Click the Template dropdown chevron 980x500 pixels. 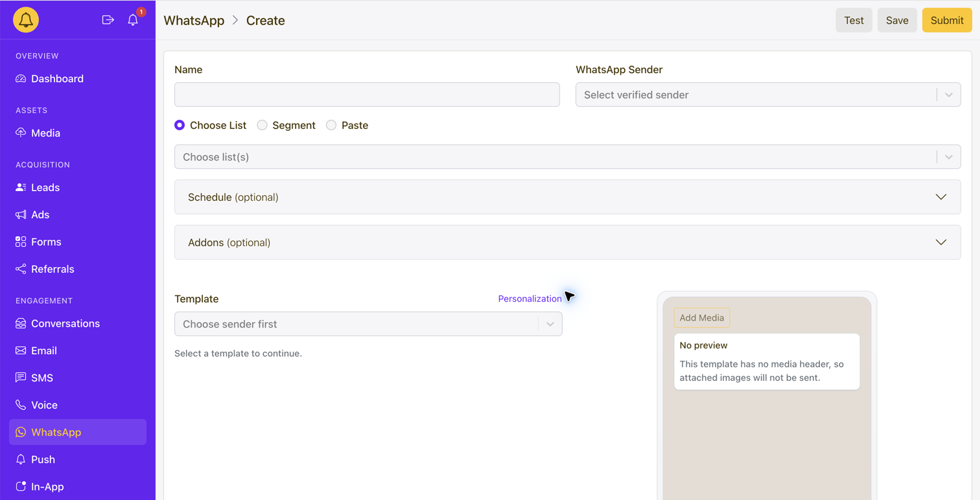550,324
